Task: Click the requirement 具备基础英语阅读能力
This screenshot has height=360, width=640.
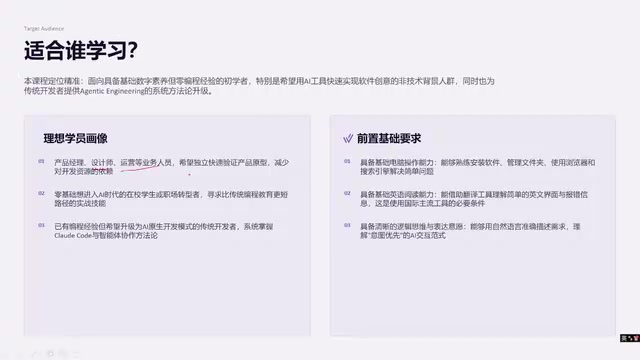Action: pos(474,199)
